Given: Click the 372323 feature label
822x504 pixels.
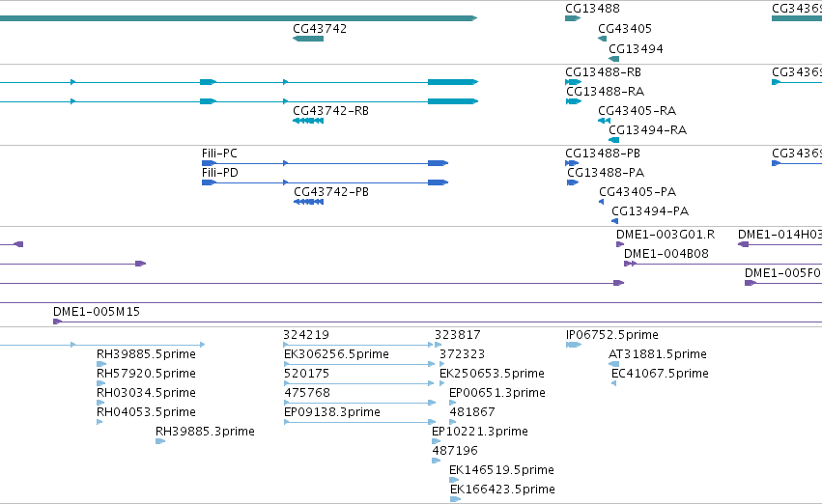Looking at the screenshot, I should (x=463, y=354).
